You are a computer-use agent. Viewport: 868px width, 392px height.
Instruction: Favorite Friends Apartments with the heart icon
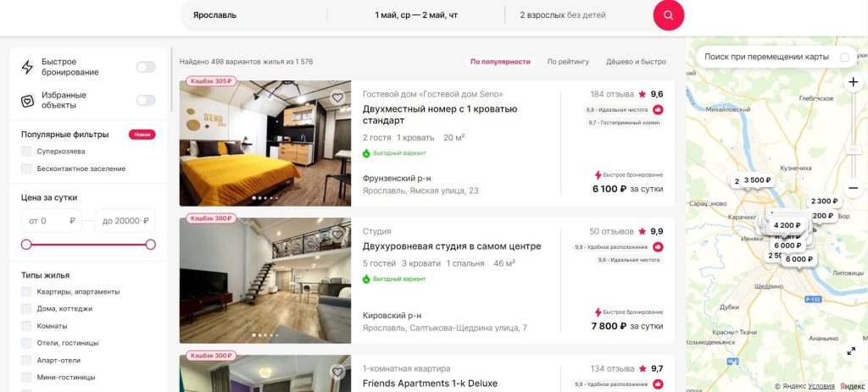pos(337,372)
